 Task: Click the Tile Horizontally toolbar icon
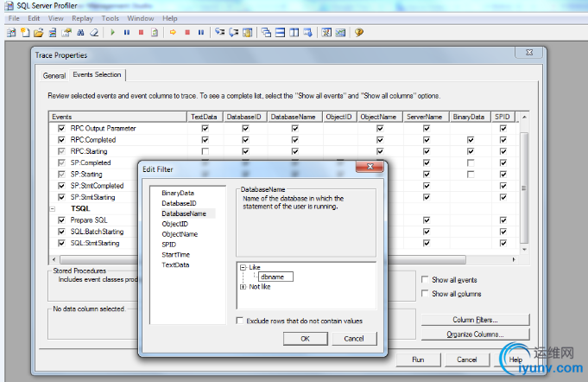(x=280, y=33)
